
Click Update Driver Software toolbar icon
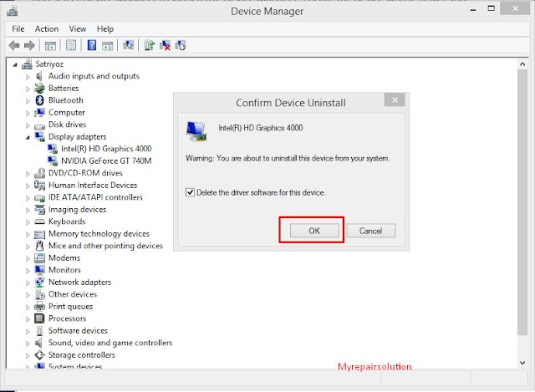(x=149, y=45)
